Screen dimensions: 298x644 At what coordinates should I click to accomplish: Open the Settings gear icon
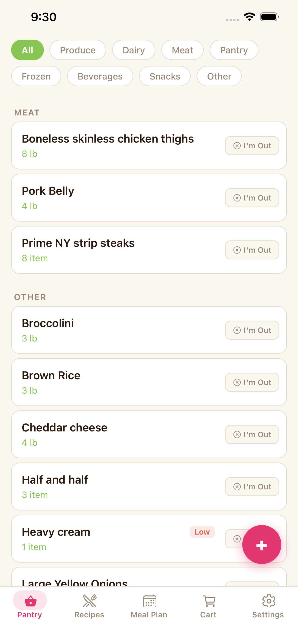coord(268,601)
